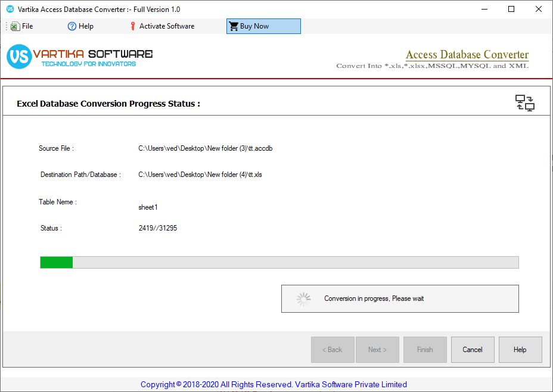Click the status value 2419//31295
The width and height of the screenshot is (553, 392).
[158, 228]
